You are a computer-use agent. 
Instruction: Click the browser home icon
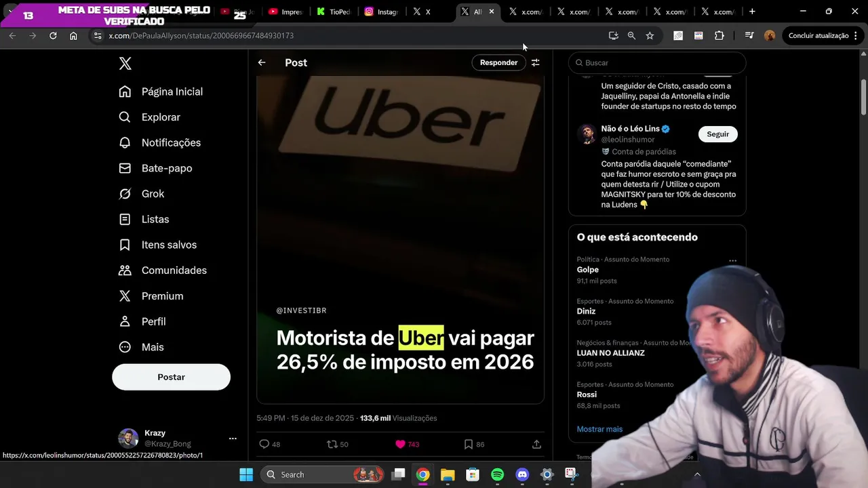click(x=73, y=35)
